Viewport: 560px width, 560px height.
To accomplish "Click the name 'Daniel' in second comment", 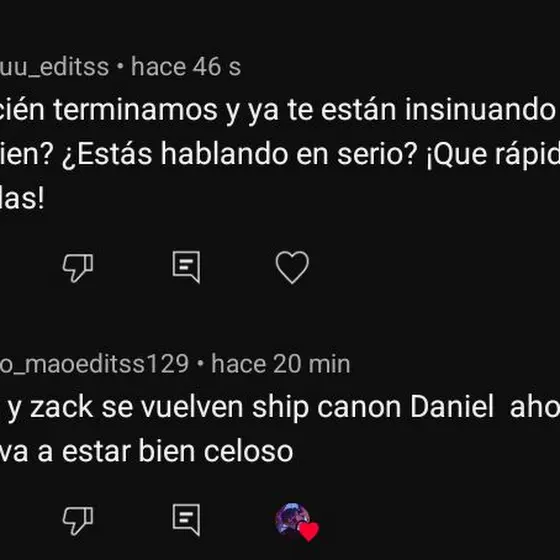I will point(452,407).
